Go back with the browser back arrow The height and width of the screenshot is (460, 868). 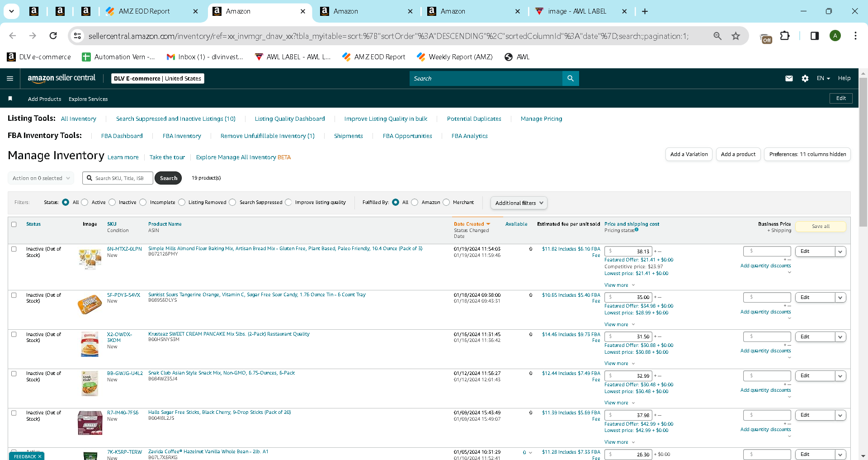pos(13,36)
